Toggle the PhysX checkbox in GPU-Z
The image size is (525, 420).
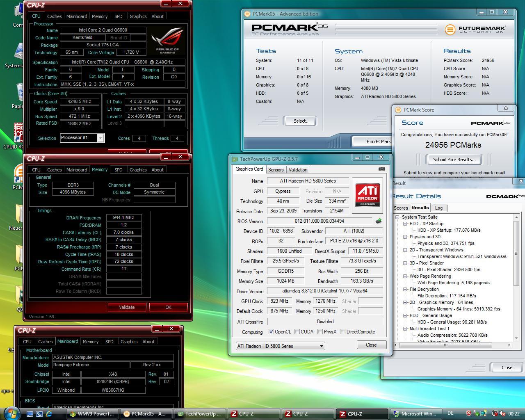pyautogui.click(x=320, y=332)
